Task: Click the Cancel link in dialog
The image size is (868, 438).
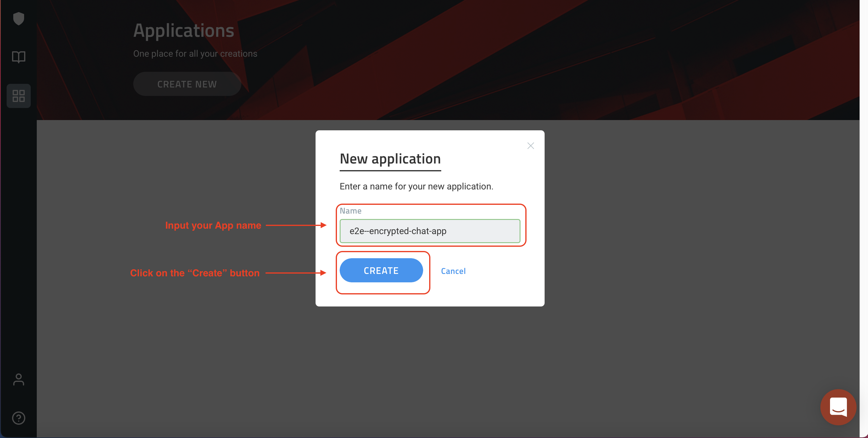Action: [453, 270]
